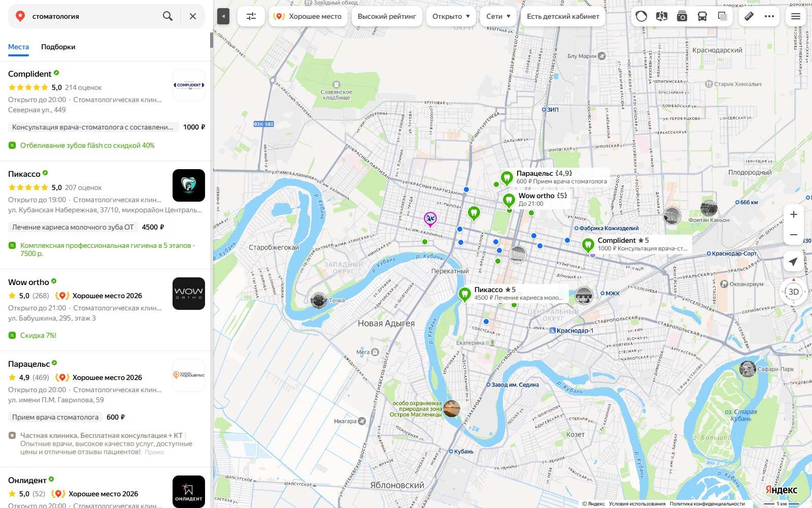
Task: Select the Парацельс pin on the map
Action: tap(506, 178)
